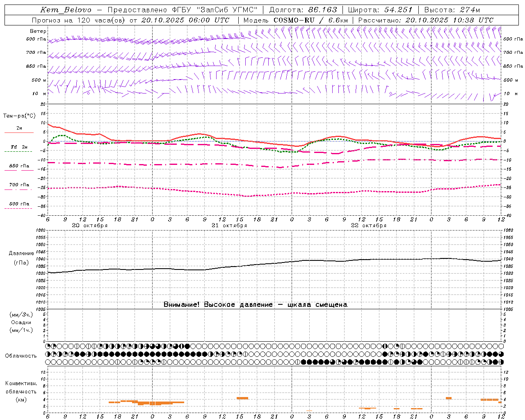This screenshot has height=420, width=525.
Task: Click the dash-dot line sample under 700 гПа legend
Action: [x=19, y=189]
